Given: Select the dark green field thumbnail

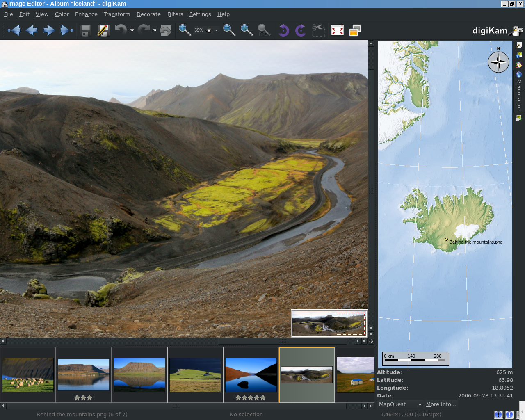Looking at the screenshot, I should (x=195, y=374).
